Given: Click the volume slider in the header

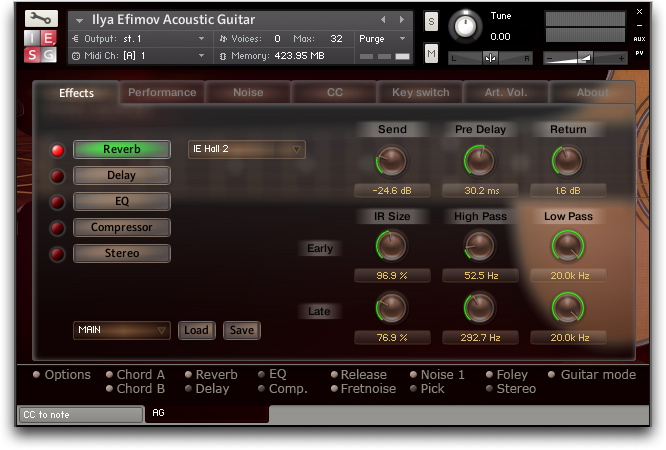Looking at the screenshot, I should 585,58.
